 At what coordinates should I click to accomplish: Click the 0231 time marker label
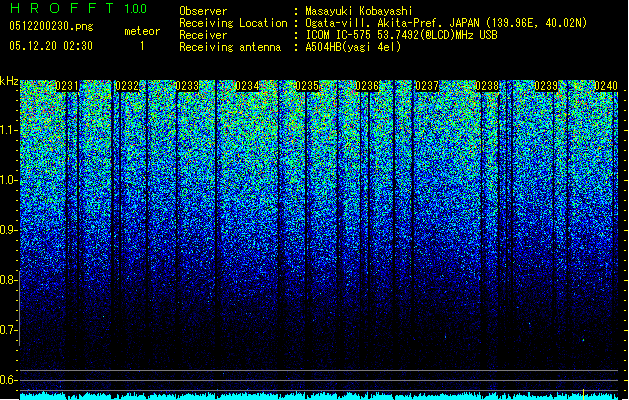click(67, 86)
